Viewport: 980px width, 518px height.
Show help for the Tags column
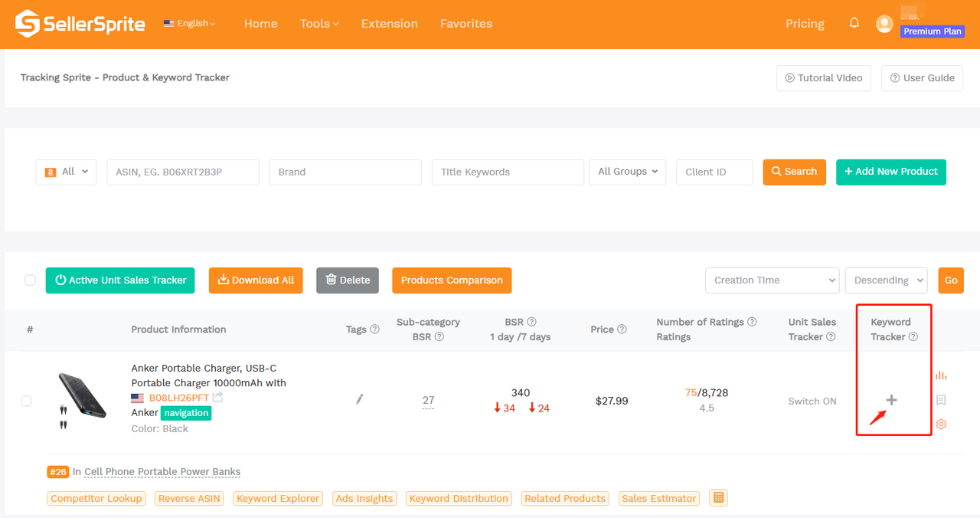(374, 329)
